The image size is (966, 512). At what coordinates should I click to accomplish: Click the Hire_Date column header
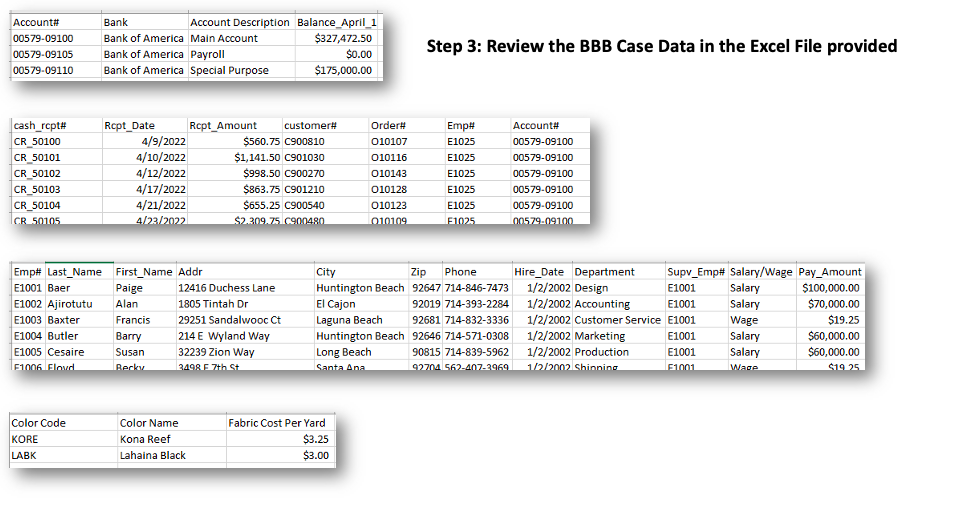(x=539, y=272)
